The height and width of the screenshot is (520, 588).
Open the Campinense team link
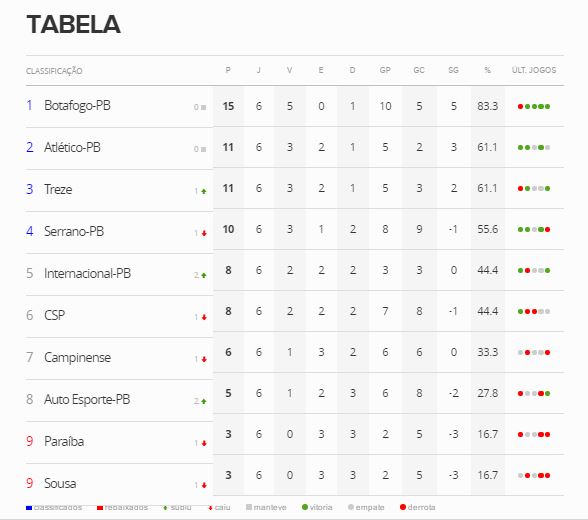coord(77,357)
